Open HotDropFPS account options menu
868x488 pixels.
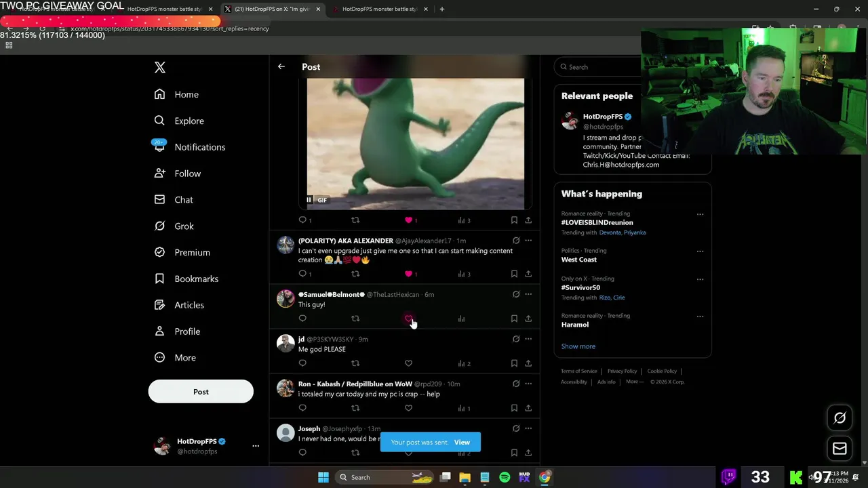[x=256, y=446]
